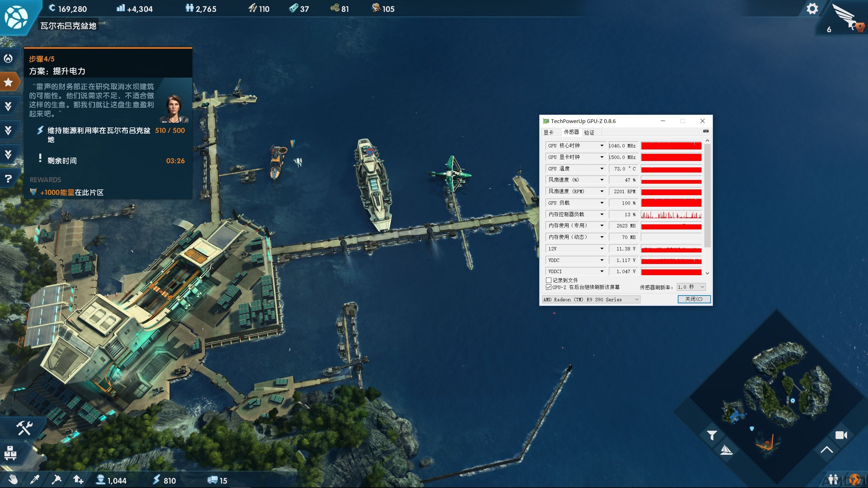This screenshot has height=488, width=868.
Task: Click the credits icon showing 169,280
Action: 52,8
